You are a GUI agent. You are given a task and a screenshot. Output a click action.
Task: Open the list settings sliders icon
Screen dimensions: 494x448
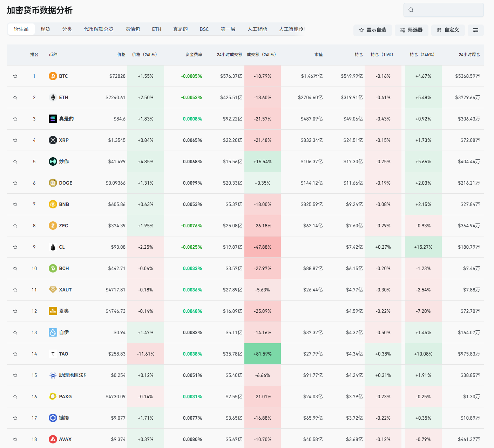click(x=475, y=30)
